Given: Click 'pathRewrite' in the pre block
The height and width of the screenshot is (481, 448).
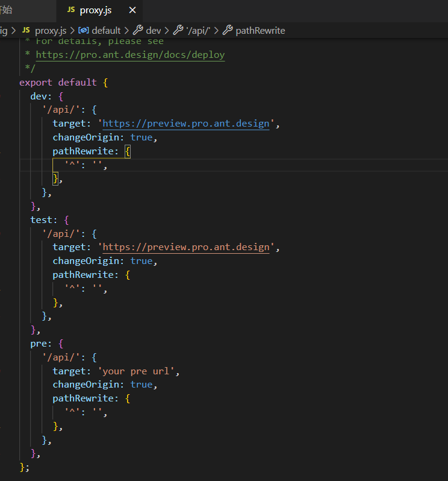Looking at the screenshot, I should [x=83, y=398].
